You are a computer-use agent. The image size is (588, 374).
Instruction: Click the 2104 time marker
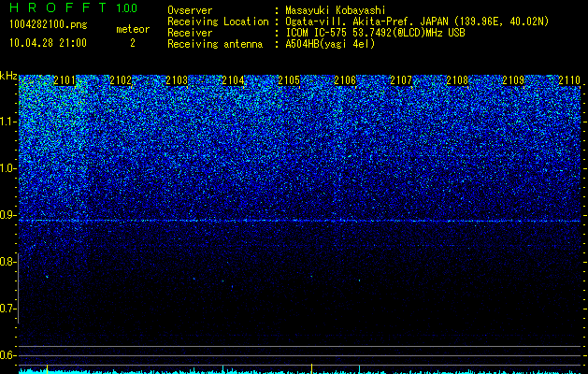point(233,80)
